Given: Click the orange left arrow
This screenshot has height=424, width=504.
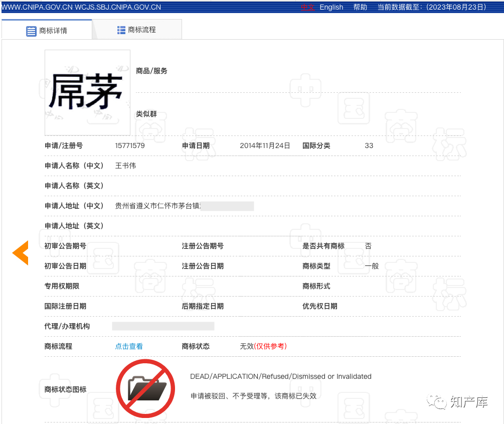Looking at the screenshot, I should pos(21,253).
